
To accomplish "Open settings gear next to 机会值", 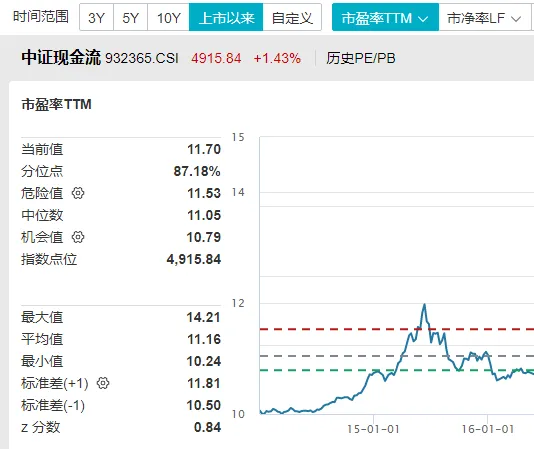I will 78,237.
